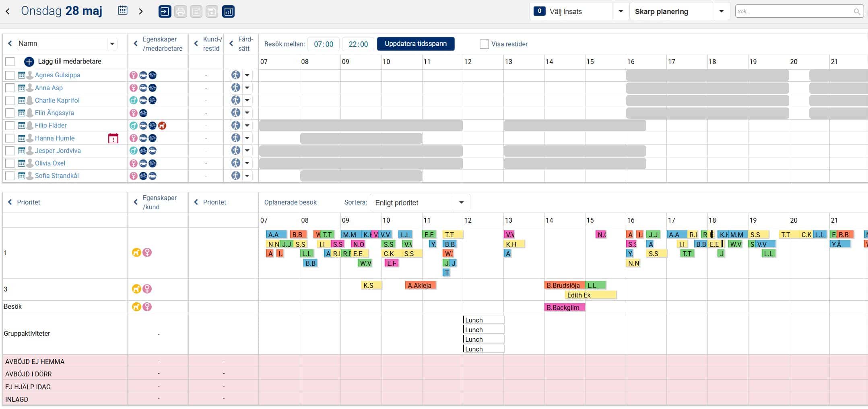Viewport: 868px width, 409px height.
Task: Select the orange A.Akleja visit block
Action: (420, 285)
